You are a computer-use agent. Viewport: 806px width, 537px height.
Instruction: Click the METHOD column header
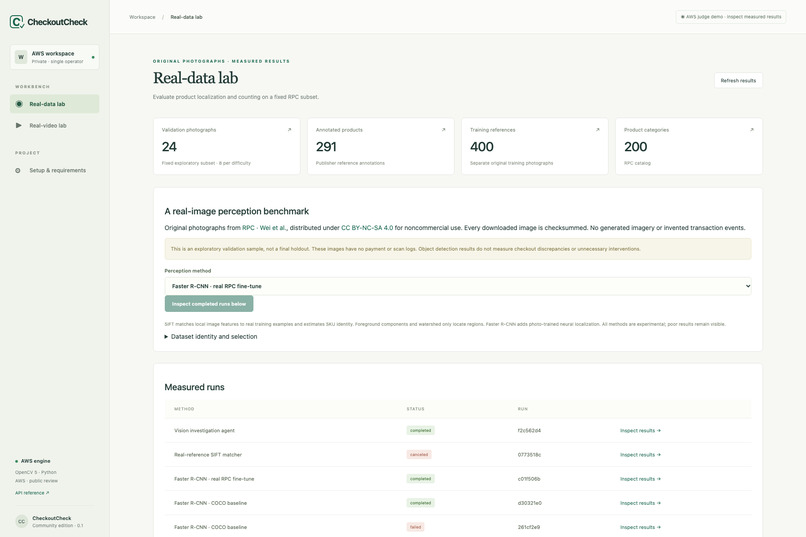point(184,409)
